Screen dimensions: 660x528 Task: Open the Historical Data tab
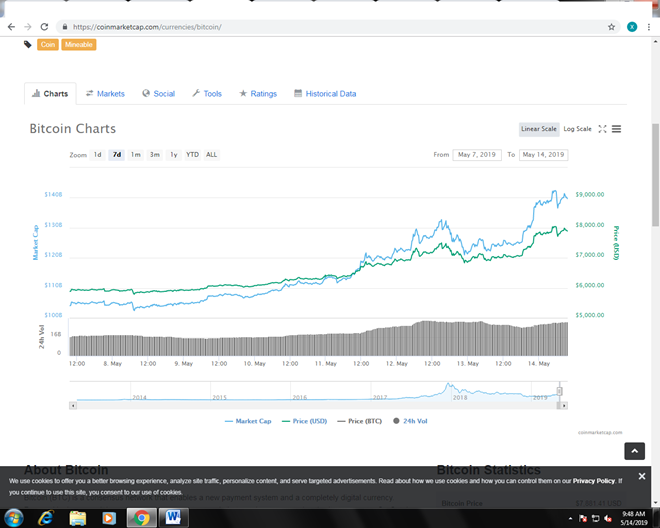tap(325, 93)
